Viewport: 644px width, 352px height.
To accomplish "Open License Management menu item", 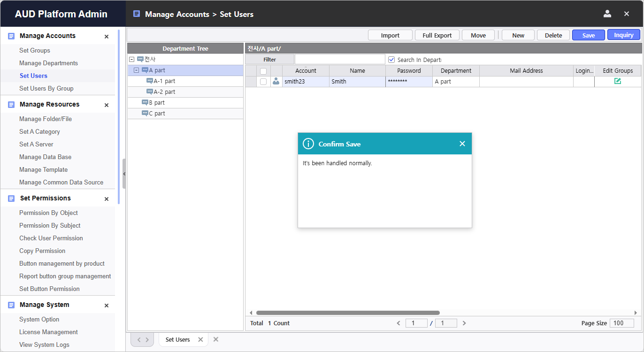I will 48,332.
